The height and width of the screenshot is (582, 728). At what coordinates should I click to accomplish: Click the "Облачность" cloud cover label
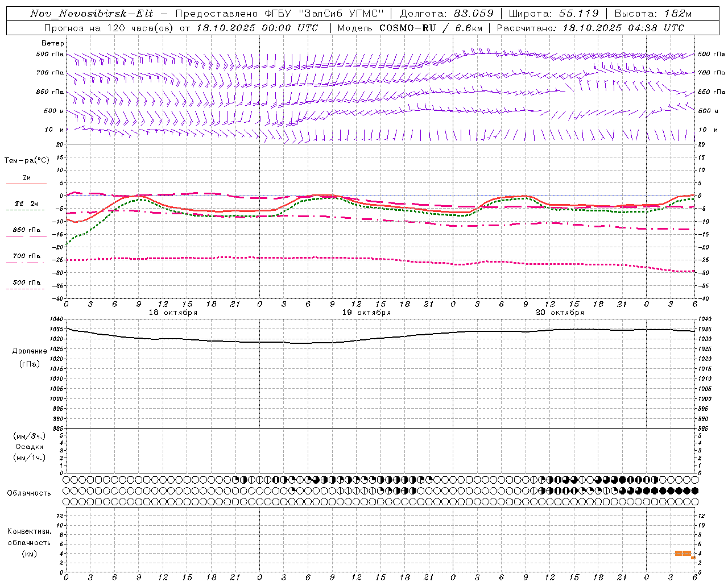tap(29, 493)
